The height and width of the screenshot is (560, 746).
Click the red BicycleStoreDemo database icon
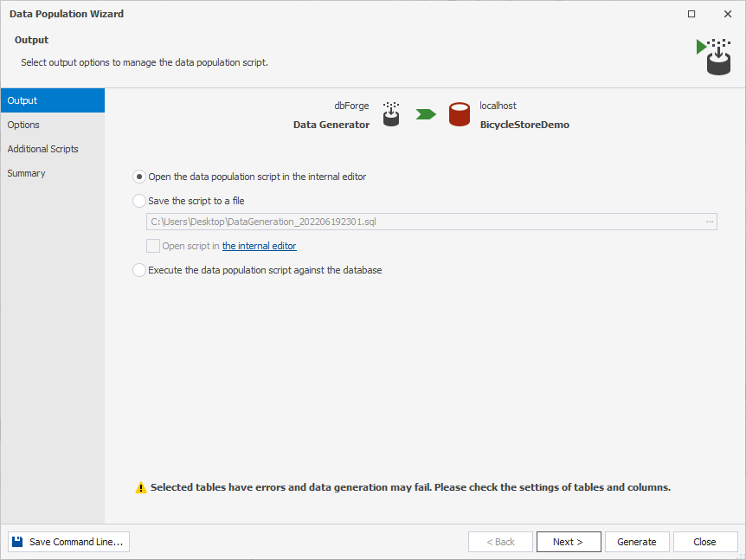pyautogui.click(x=460, y=114)
